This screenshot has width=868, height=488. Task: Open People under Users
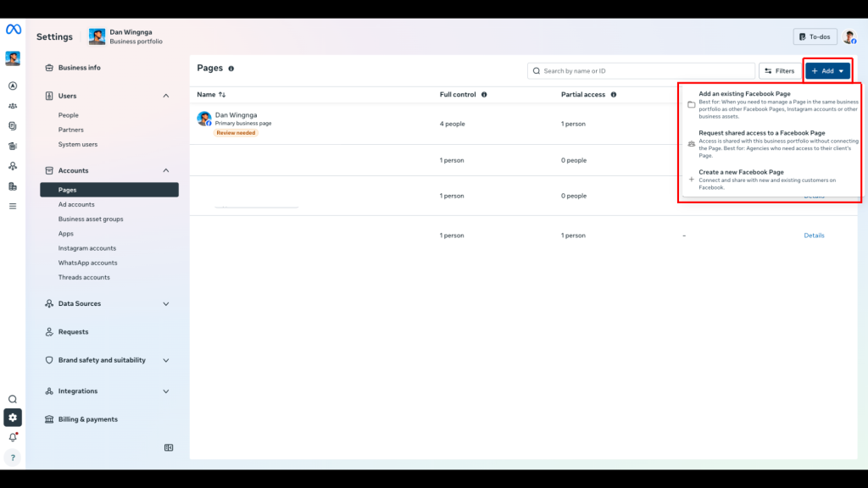[68, 115]
